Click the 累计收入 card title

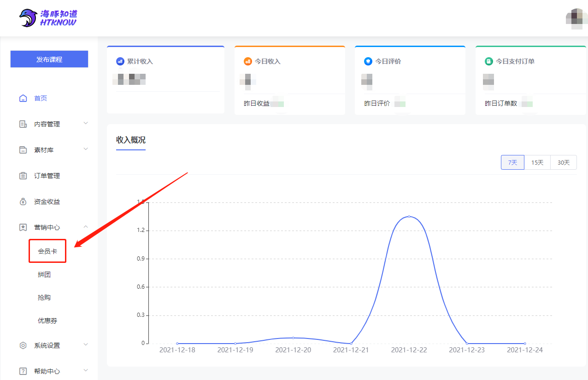140,61
